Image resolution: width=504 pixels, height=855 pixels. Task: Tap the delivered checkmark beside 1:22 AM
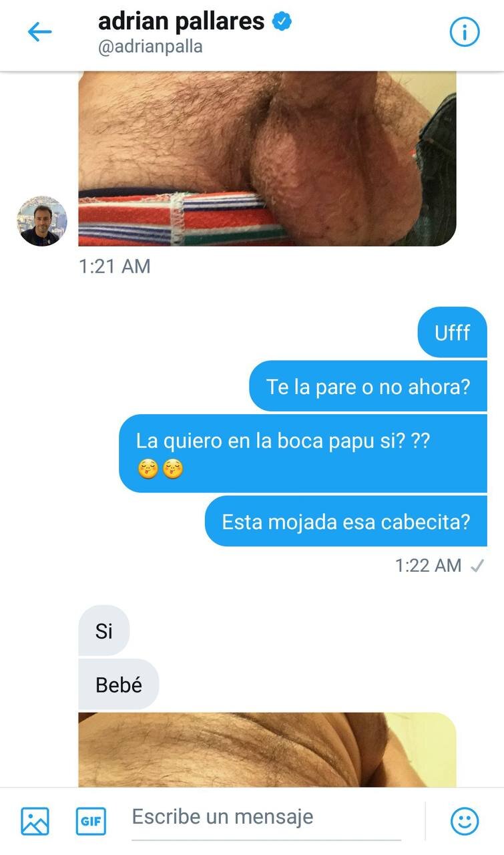[x=477, y=566]
